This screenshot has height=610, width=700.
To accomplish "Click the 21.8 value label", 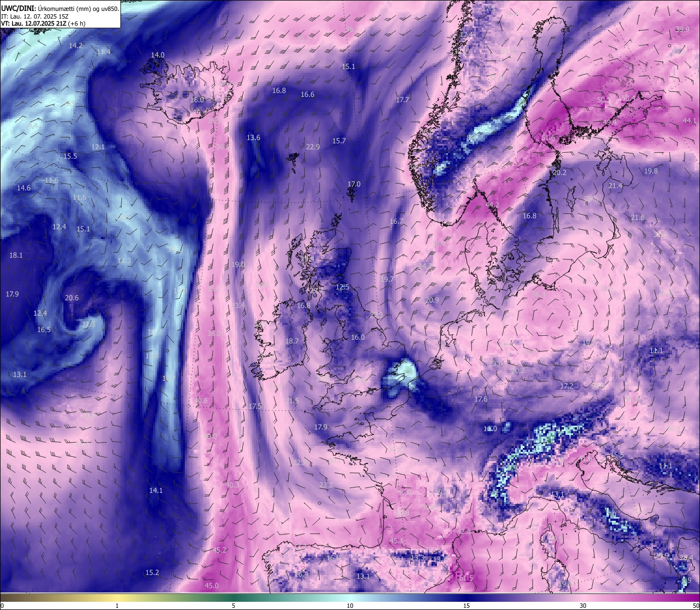I will [638, 217].
